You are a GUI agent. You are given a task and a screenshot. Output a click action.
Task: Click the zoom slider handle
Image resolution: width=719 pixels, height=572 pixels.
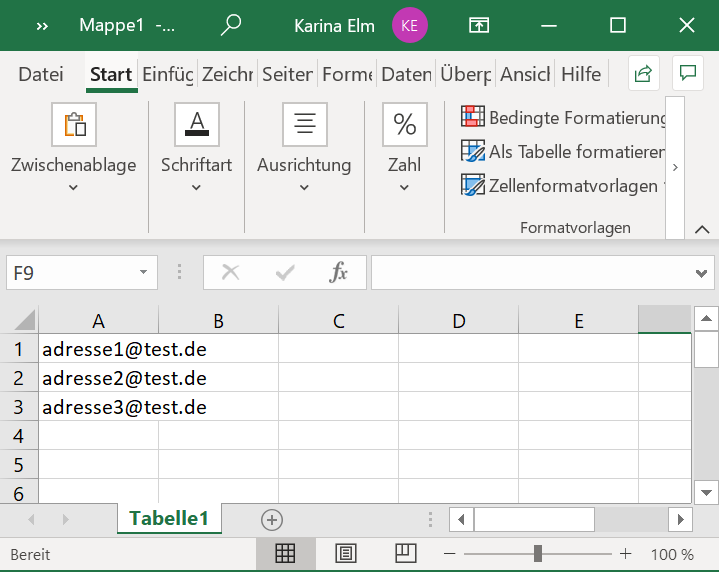click(x=538, y=554)
